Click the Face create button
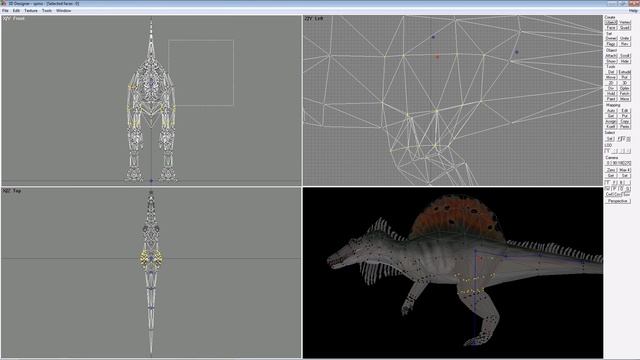Viewport: 640px width, 360px height. tap(611, 28)
